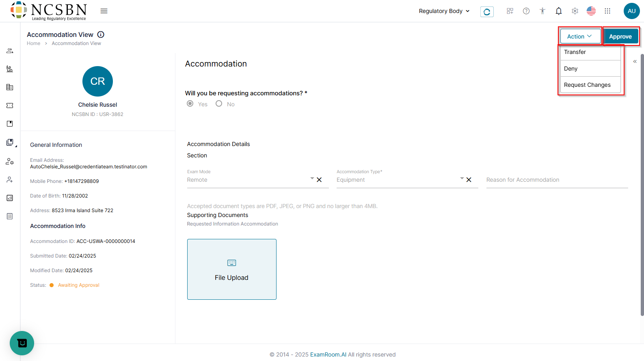Image resolution: width=644 pixels, height=361 pixels.
Task: Click the Approve button
Action: [x=620, y=37]
